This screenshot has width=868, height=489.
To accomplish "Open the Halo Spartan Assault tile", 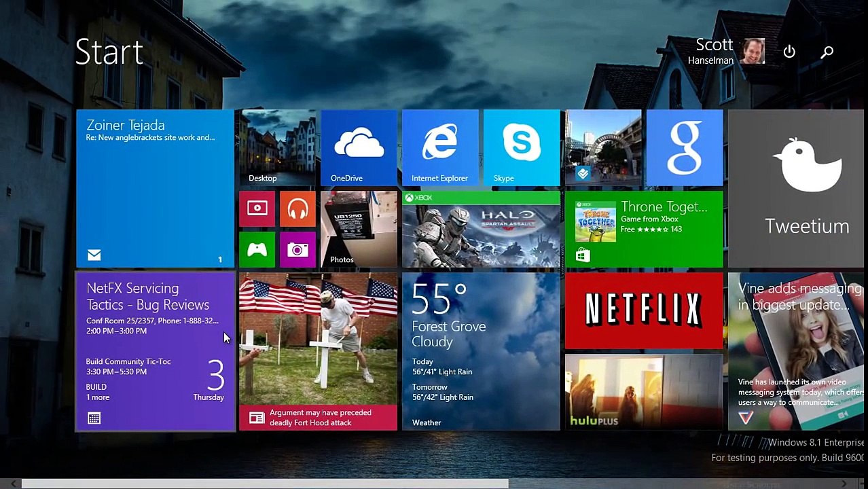I will tap(481, 230).
